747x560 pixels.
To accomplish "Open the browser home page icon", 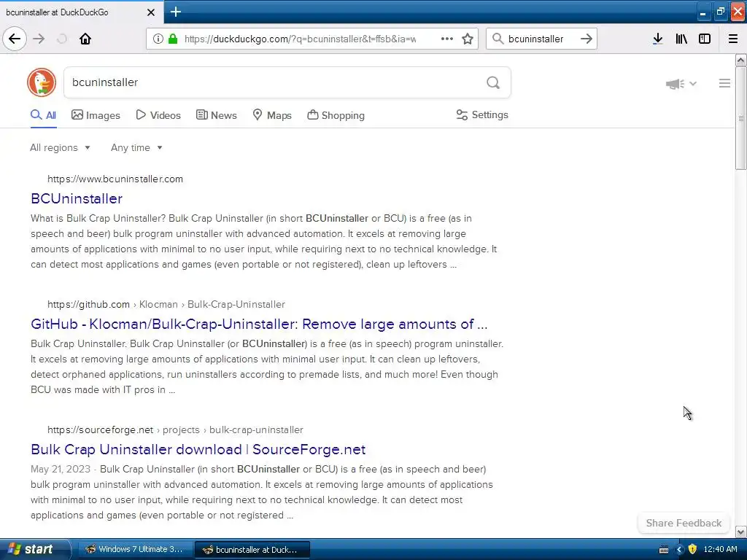I will [x=85, y=39].
